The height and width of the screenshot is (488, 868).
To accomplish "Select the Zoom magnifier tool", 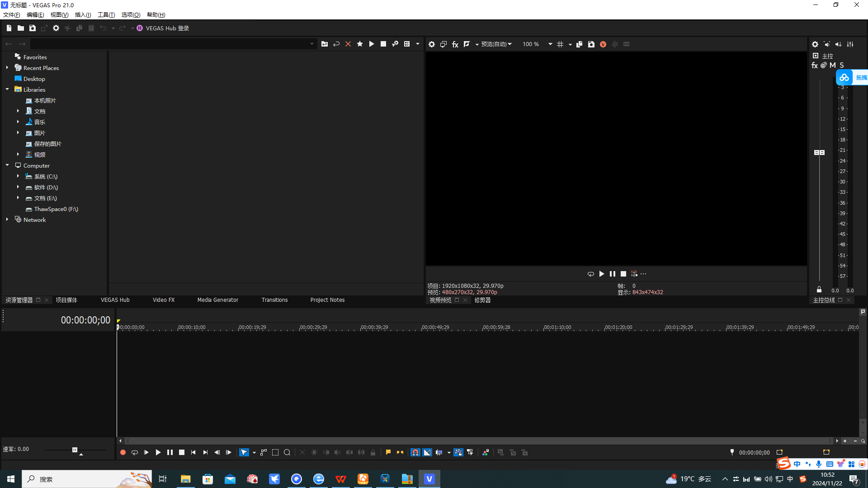I will [x=287, y=452].
